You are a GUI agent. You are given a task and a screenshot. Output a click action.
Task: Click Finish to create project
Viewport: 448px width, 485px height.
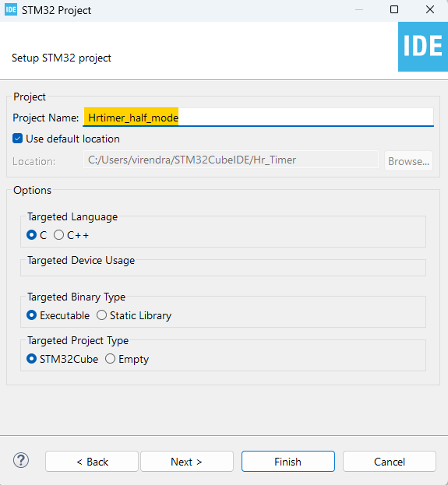(x=288, y=462)
